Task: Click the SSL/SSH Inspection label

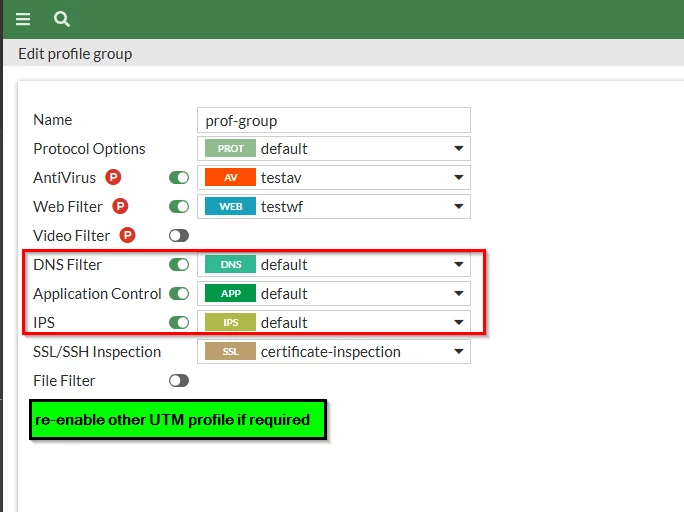Action: [x=97, y=352]
